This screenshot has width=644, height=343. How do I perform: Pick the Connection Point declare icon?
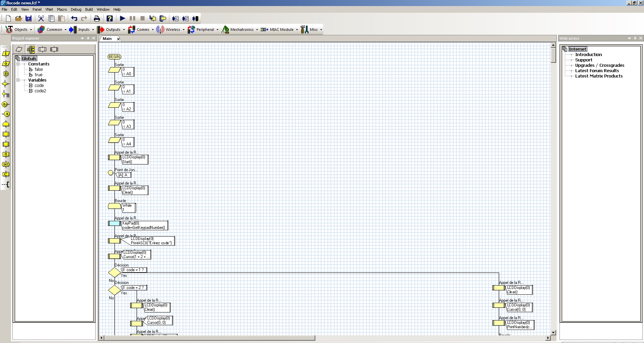(6, 104)
